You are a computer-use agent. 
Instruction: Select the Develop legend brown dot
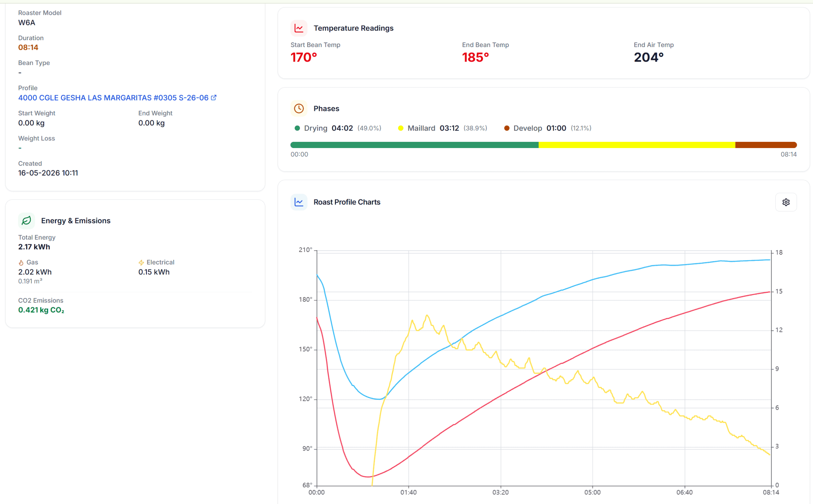pos(506,128)
